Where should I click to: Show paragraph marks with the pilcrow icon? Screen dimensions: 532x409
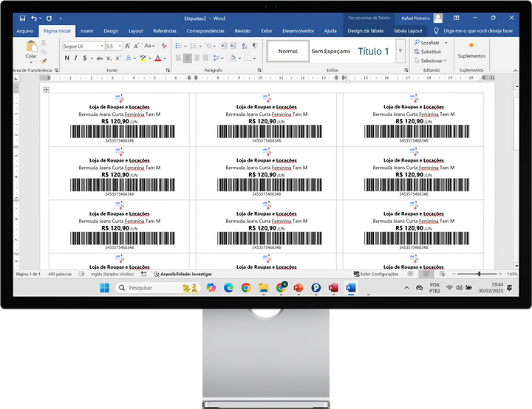[x=255, y=46]
